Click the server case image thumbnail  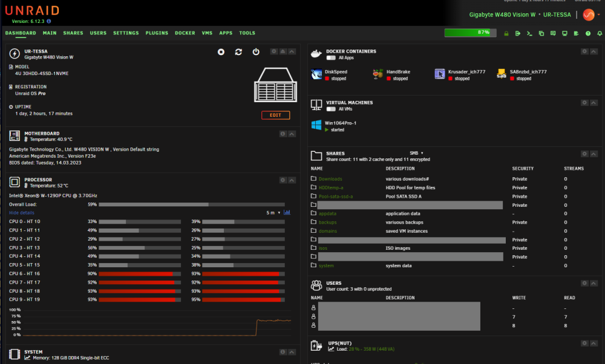tap(275, 85)
